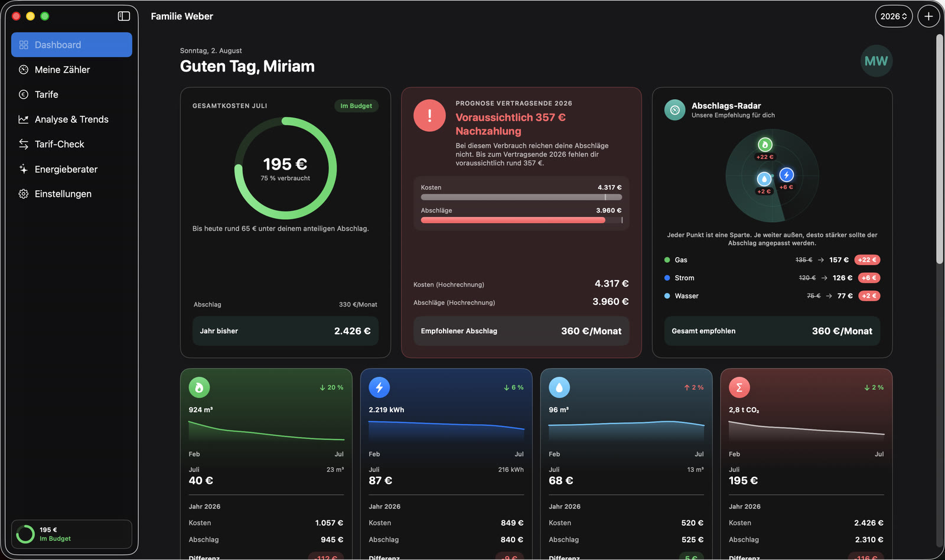Click the 6 % decrease indicator on Strom card
Viewport: 945px width, 560px height.
click(x=514, y=388)
